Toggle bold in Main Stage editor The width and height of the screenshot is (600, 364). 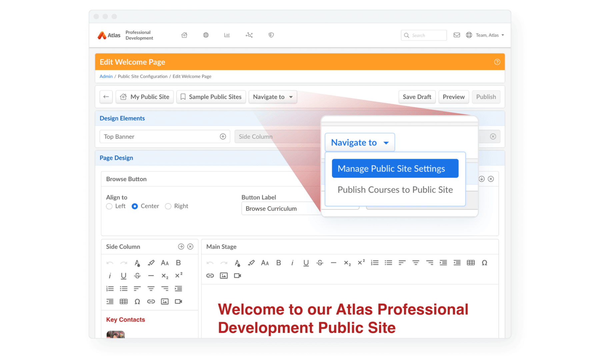click(279, 263)
